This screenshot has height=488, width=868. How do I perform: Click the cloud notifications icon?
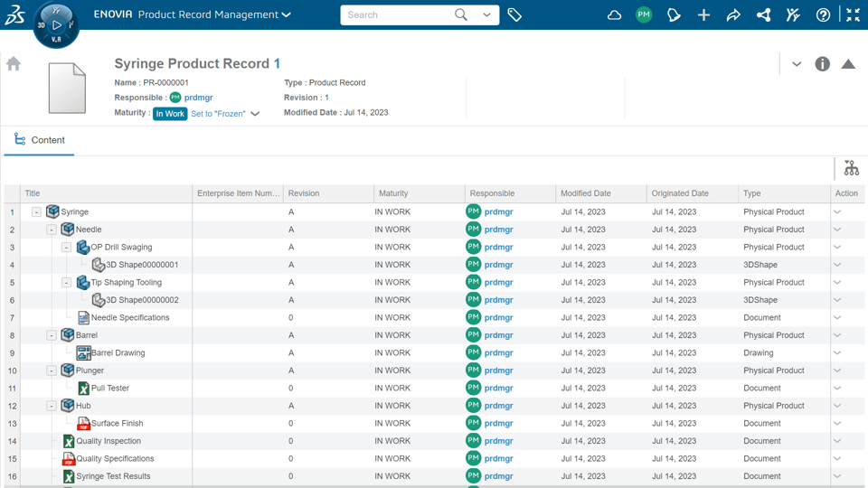coord(614,14)
